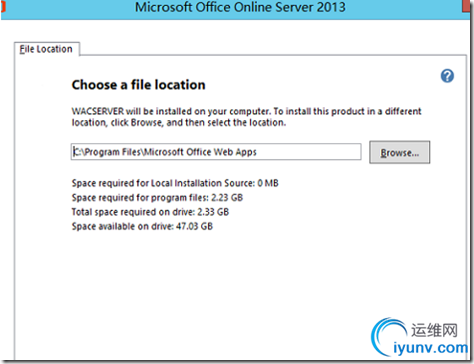Click the WACSERVER installation description text

pyautogui.click(x=246, y=117)
